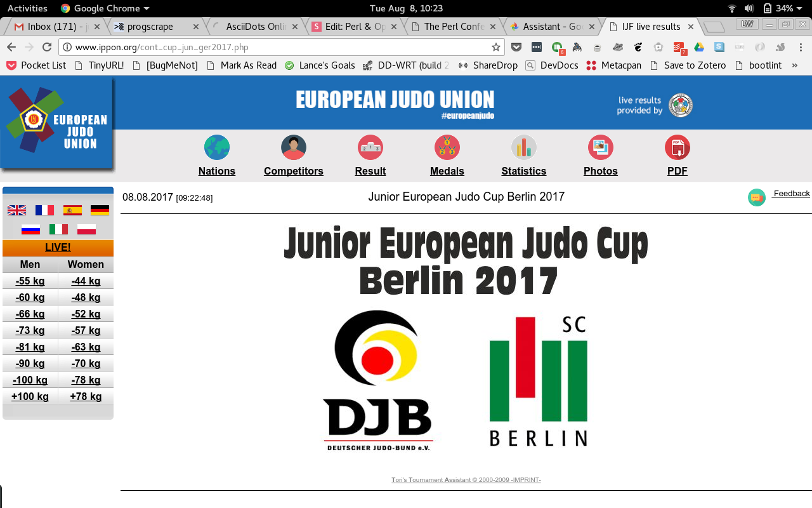This screenshot has height=508, width=812.
Task: Switch to the Edit: Perl & Op tab
Action: point(355,27)
